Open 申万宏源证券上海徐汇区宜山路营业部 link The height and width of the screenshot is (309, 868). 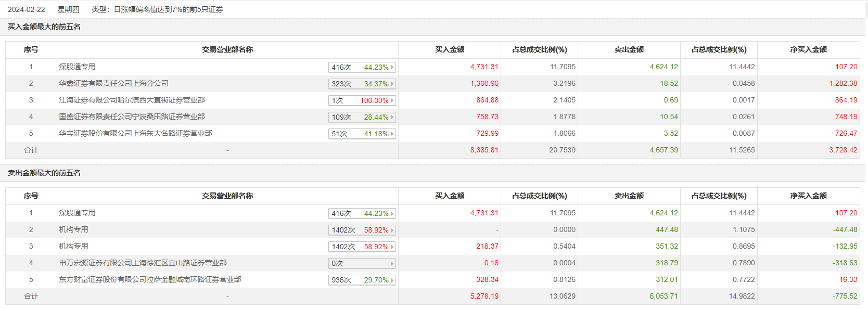coord(143,263)
